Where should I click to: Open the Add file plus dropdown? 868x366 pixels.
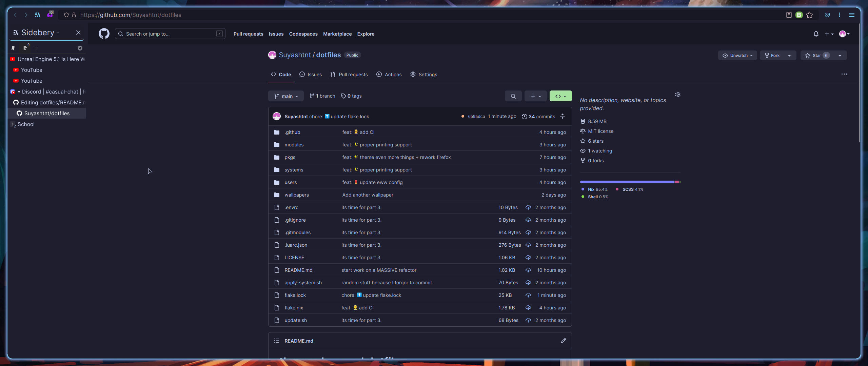[536, 96]
